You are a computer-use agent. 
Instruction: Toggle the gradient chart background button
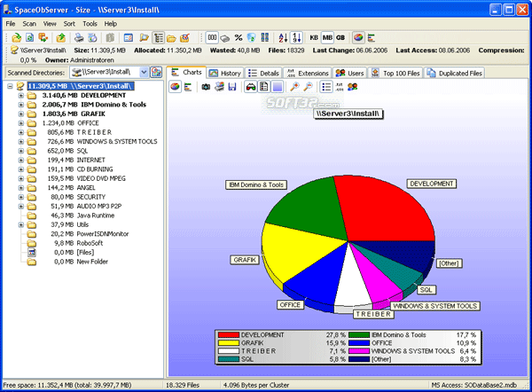pyautogui.click(x=278, y=87)
